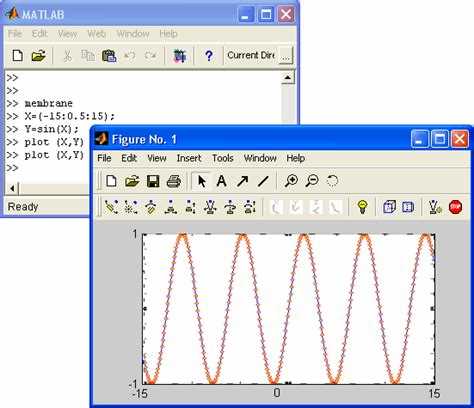Select the Insert Arrow tool
The width and height of the screenshot is (474, 408).
[x=242, y=181]
